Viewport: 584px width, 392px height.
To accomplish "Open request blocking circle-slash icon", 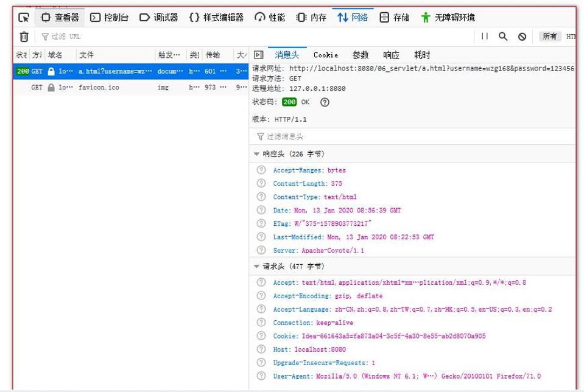I will coord(522,37).
